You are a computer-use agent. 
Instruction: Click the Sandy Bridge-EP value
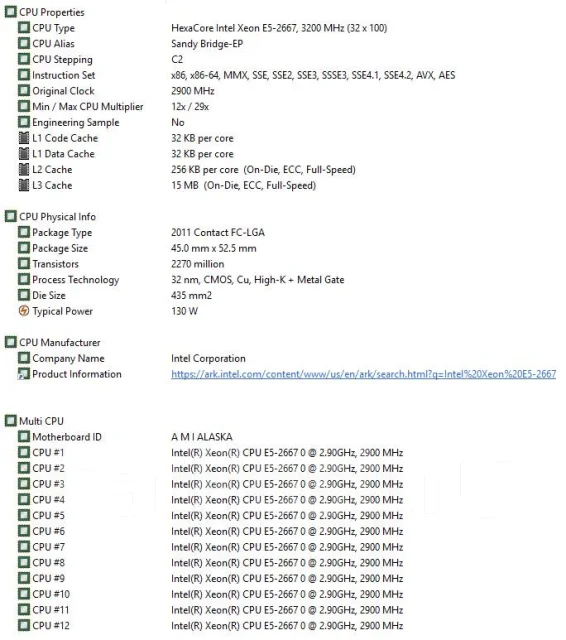[x=207, y=44]
